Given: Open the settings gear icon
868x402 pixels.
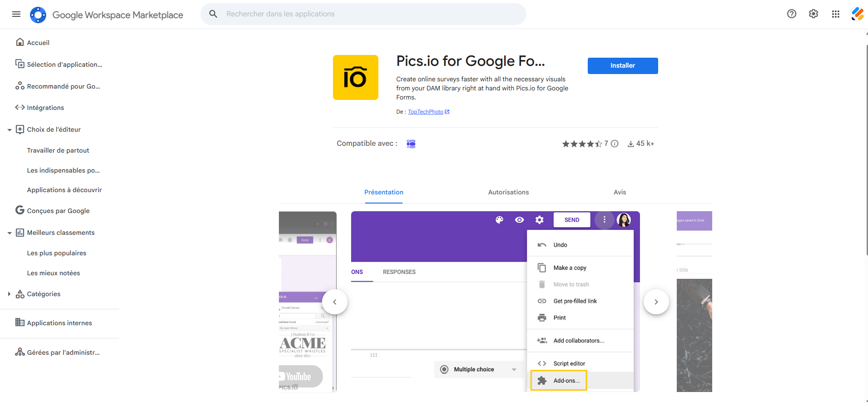Looking at the screenshot, I should point(813,14).
